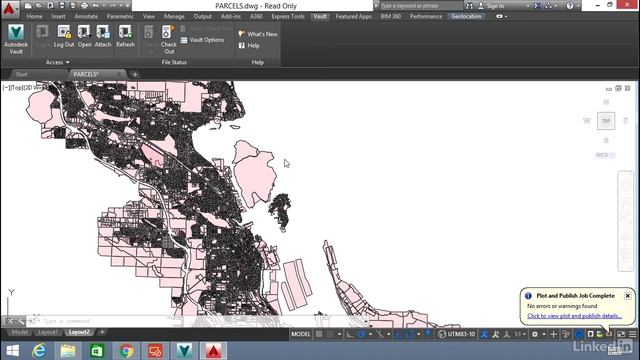This screenshot has width=640, height=360.
Task: Click Open file in quick access toolbar
Action: [39, 6]
